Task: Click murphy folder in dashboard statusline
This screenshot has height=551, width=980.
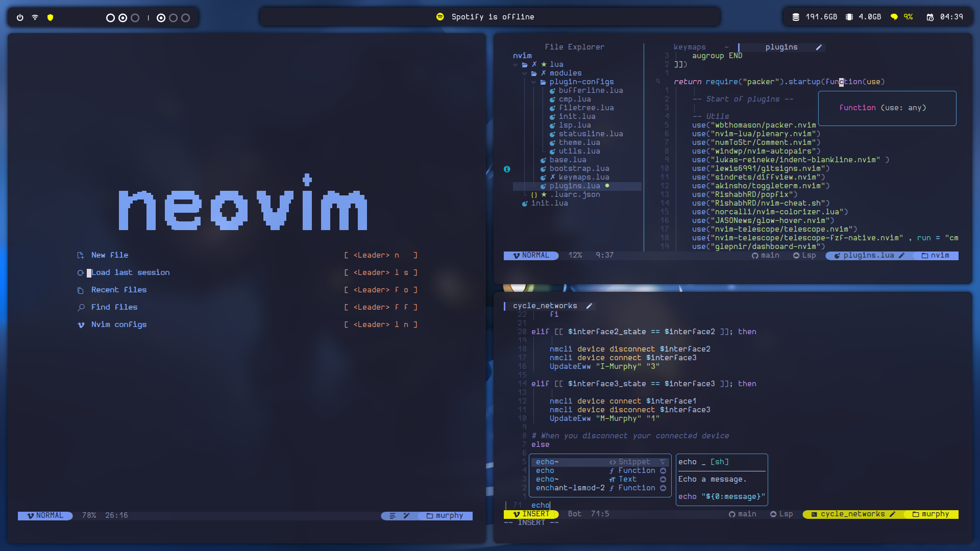Action: pyautogui.click(x=445, y=515)
